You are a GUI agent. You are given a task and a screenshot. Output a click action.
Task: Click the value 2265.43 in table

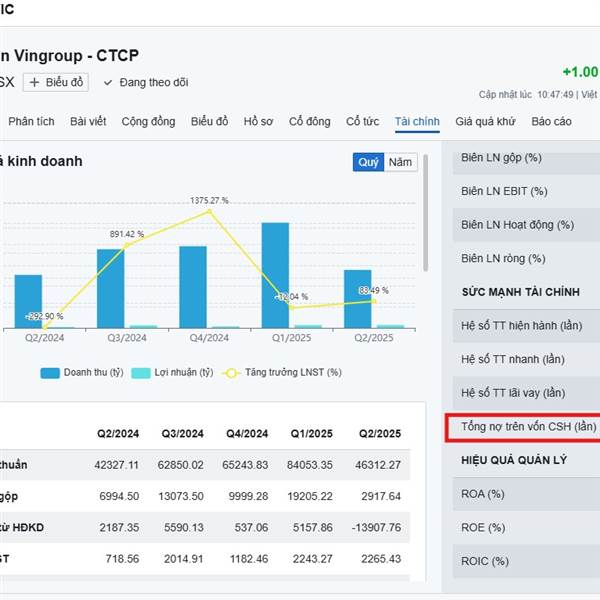click(x=381, y=559)
